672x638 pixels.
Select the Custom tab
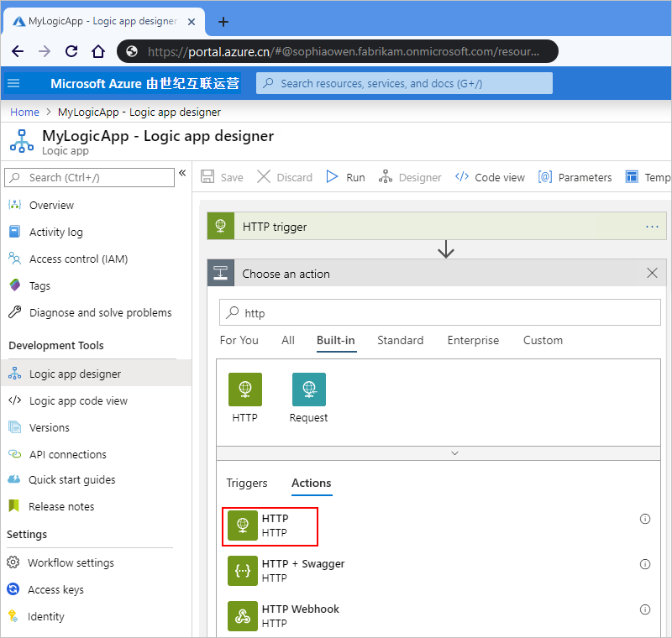pyautogui.click(x=543, y=341)
